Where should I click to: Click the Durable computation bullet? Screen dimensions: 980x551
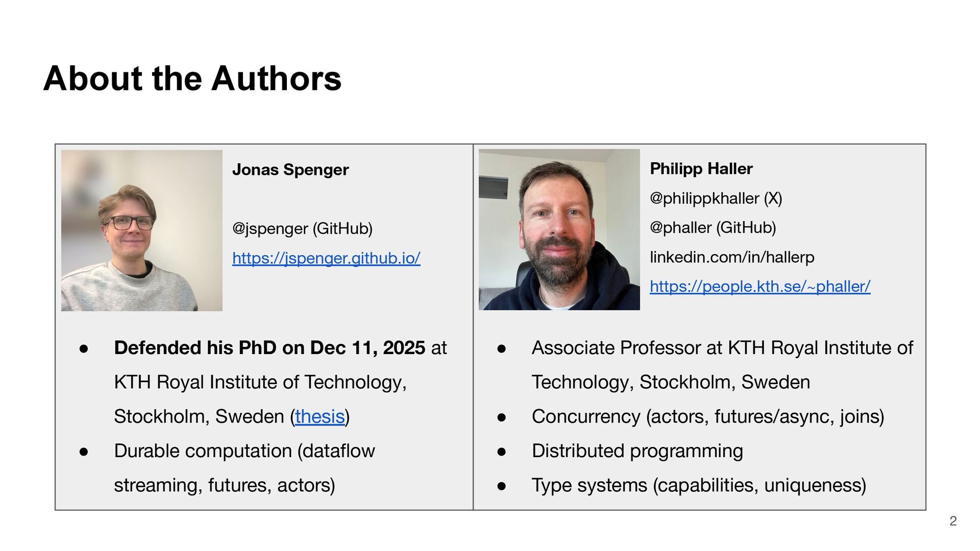pos(244,468)
